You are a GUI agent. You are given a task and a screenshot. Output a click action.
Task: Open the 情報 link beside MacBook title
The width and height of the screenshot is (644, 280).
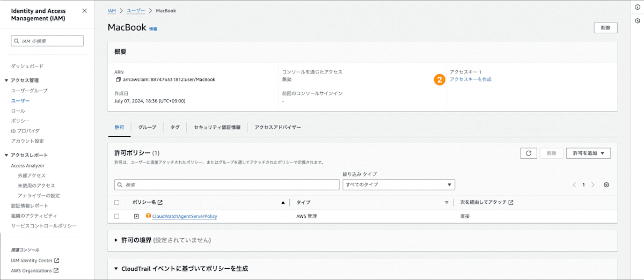click(x=153, y=29)
